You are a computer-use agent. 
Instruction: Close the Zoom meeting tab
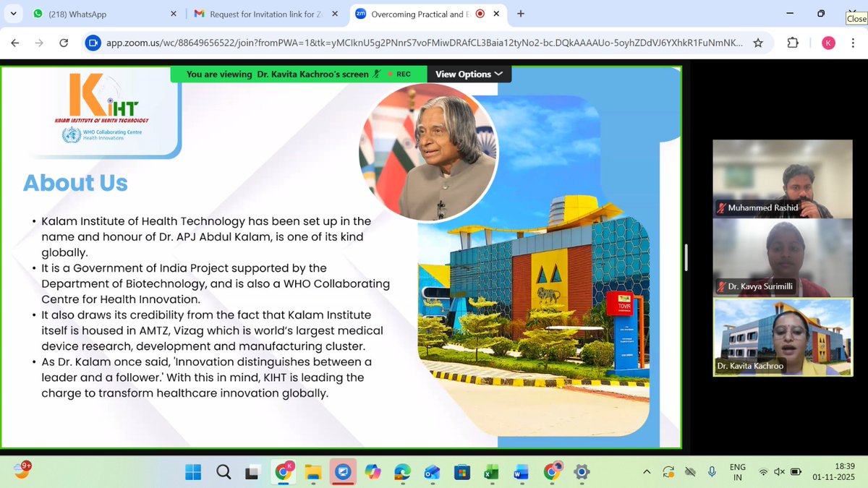point(497,14)
